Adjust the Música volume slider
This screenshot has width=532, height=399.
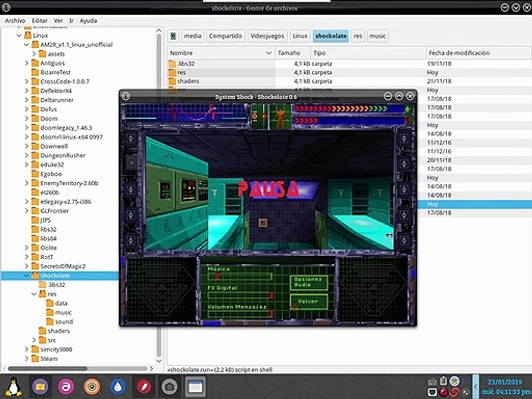tap(240, 277)
